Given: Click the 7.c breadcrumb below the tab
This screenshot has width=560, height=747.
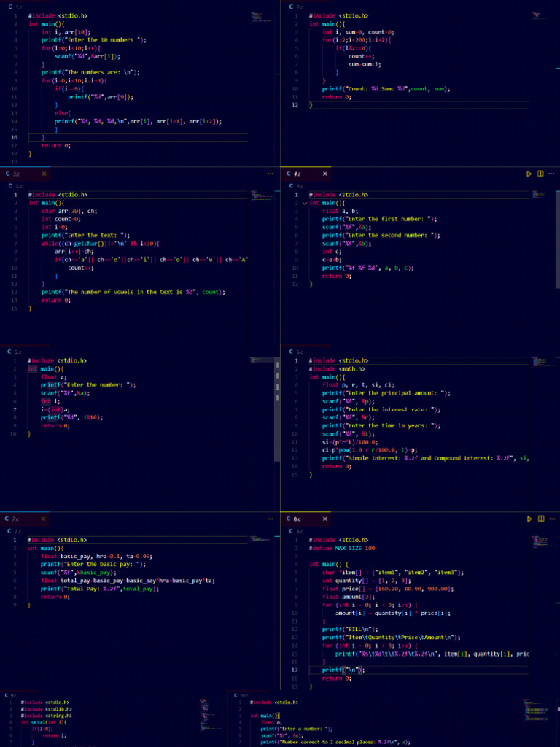Looking at the screenshot, I should [17, 530].
